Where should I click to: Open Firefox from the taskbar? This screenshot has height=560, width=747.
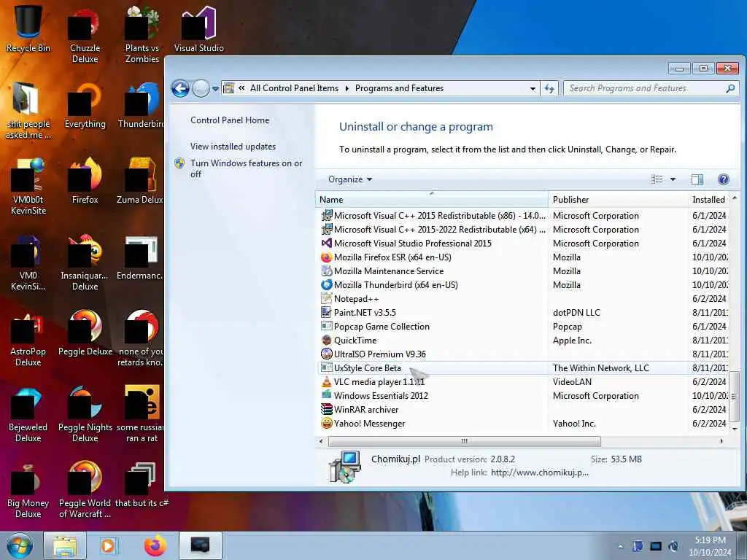155,545
